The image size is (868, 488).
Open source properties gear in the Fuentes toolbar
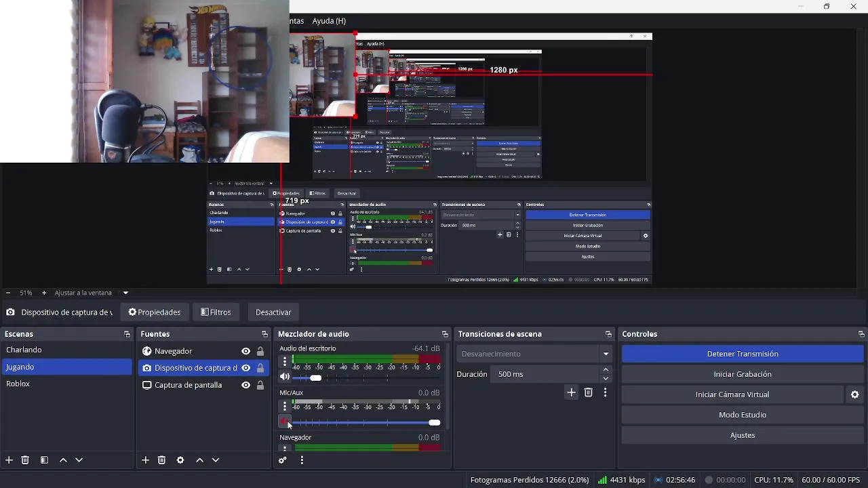pyautogui.click(x=180, y=460)
